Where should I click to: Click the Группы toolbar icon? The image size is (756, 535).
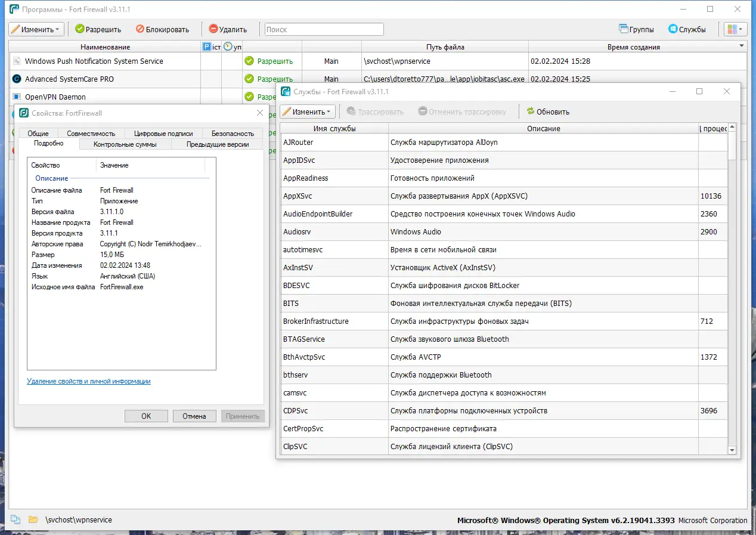(x=626, y=29)
